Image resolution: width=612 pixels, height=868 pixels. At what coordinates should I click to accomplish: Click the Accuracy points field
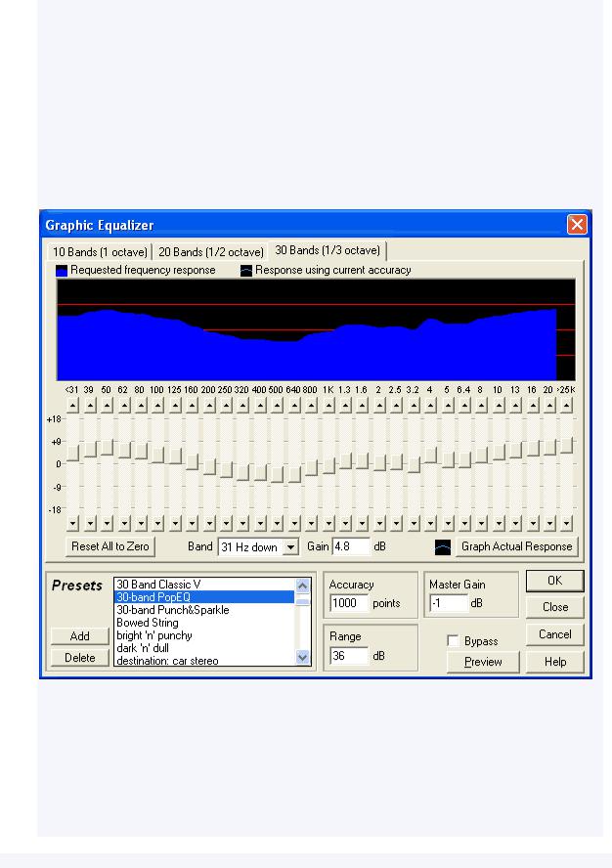click(349, 603)
